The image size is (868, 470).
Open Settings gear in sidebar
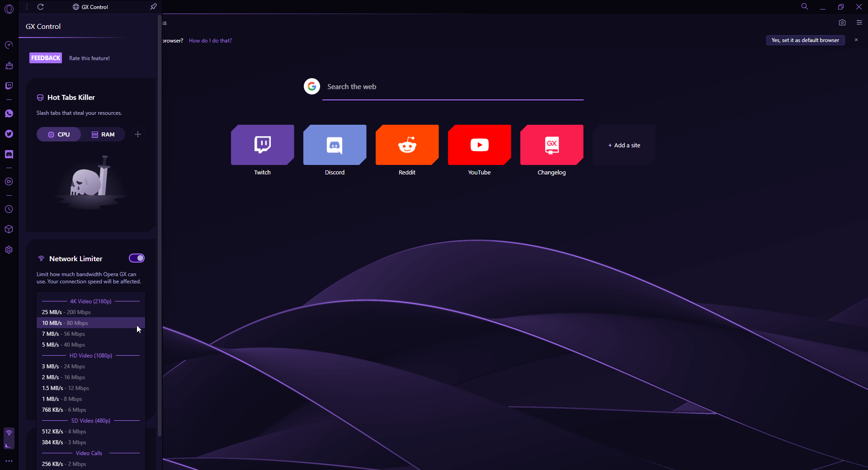coord(9,250)
